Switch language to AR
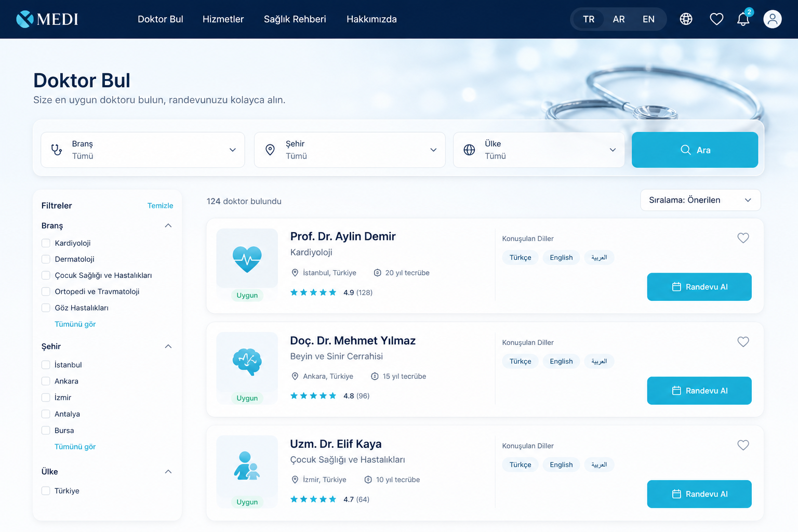The height and width of the screenshot is (532, 798). pyautogui.click(x=619, y=19)
